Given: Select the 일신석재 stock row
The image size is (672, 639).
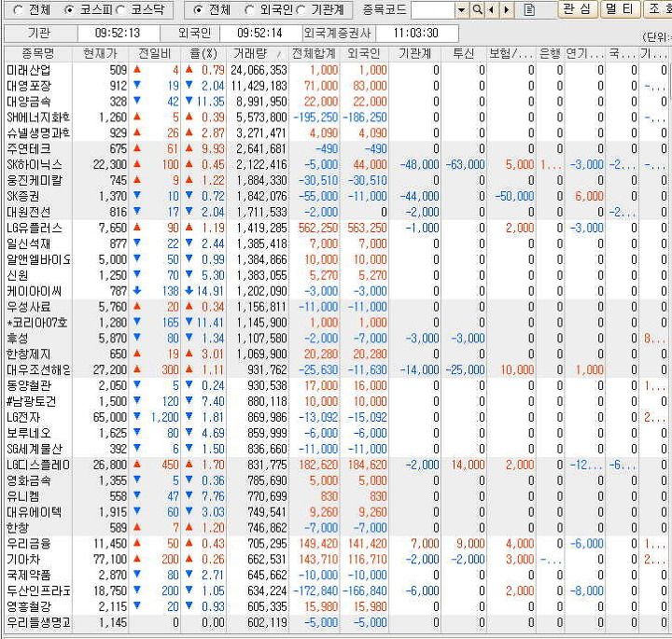Looking at the screenshot, I should click(336, 243).
